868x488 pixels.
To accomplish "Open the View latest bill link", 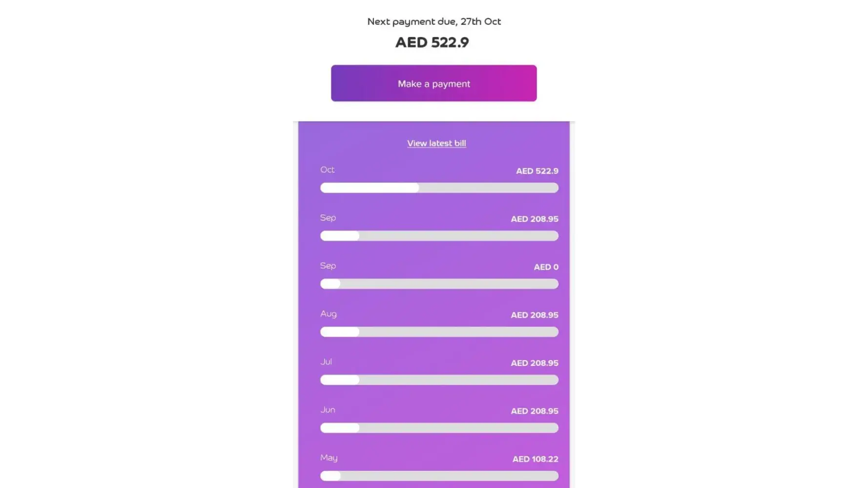I will click(x=436, y=143).
